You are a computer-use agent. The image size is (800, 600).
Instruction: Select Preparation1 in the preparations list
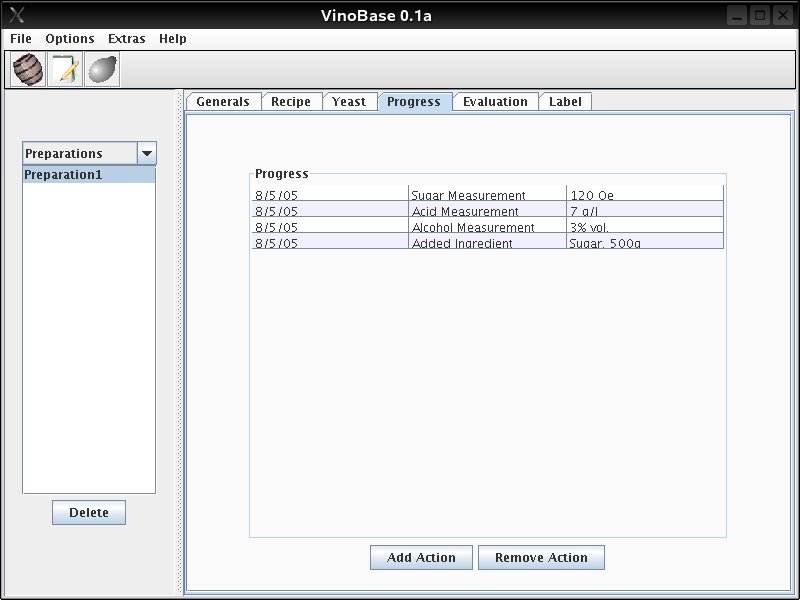pos(89,175)
